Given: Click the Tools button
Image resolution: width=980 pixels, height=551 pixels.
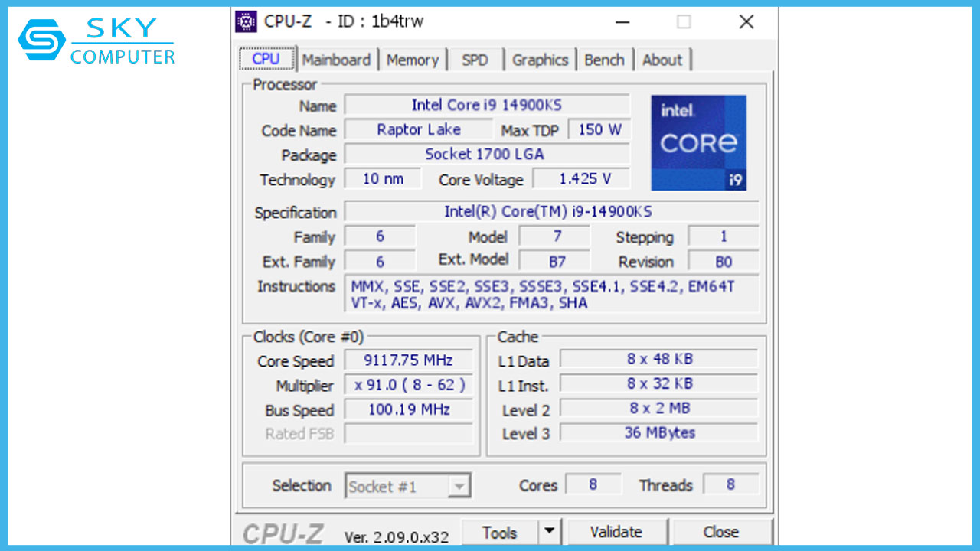Looking at the screenshot, I should click(x=500, y=532).
